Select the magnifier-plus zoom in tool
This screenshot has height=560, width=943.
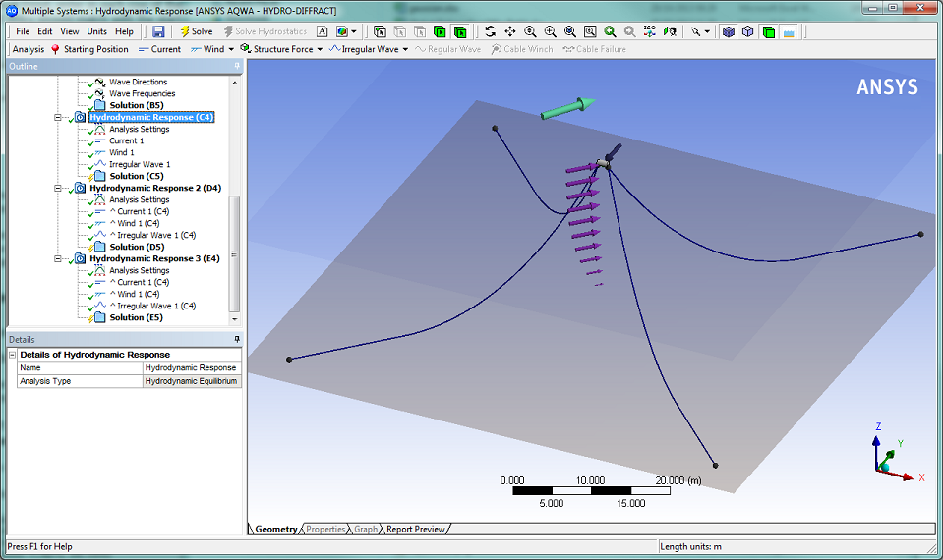coord(550,31)
